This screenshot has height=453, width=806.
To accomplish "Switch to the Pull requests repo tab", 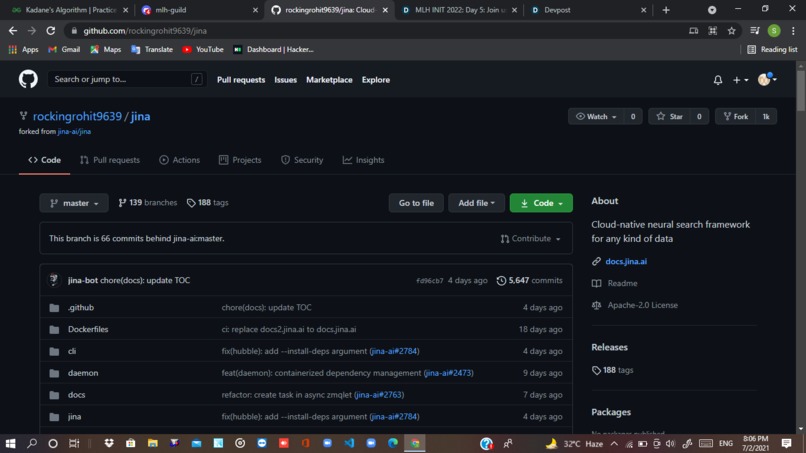I will (x=110, y=160).
